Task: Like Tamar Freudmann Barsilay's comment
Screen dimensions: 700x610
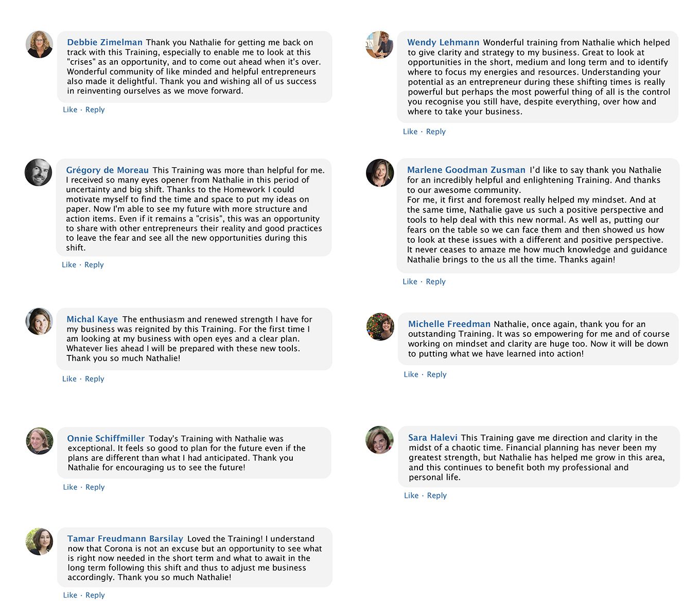Action: [x=70, y=595]
